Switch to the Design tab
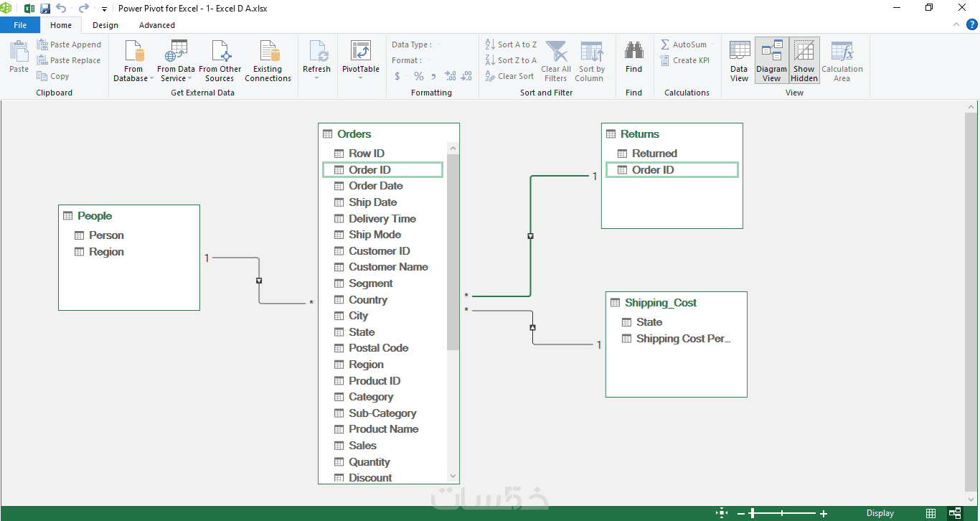Viewport: 980px width, 521px height. tap(105, 25)
